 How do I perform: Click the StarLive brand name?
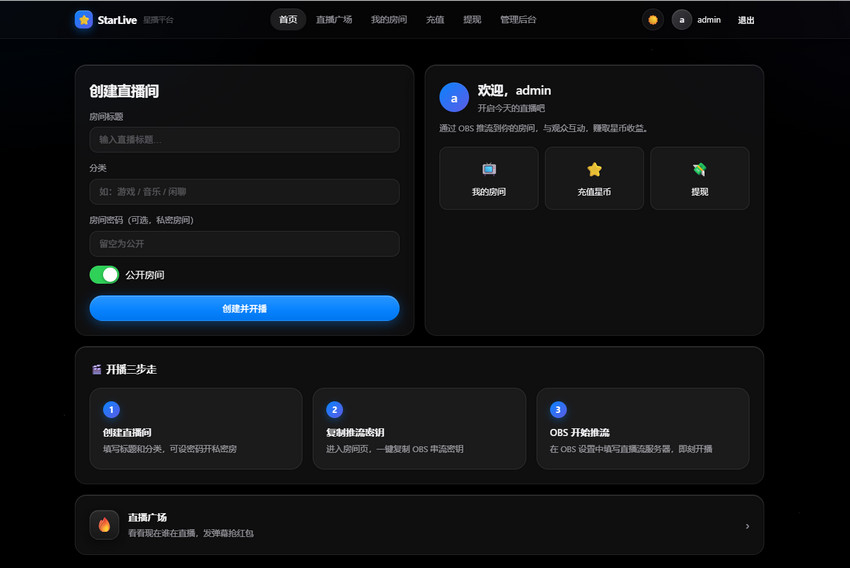click(x=117, y=20)
